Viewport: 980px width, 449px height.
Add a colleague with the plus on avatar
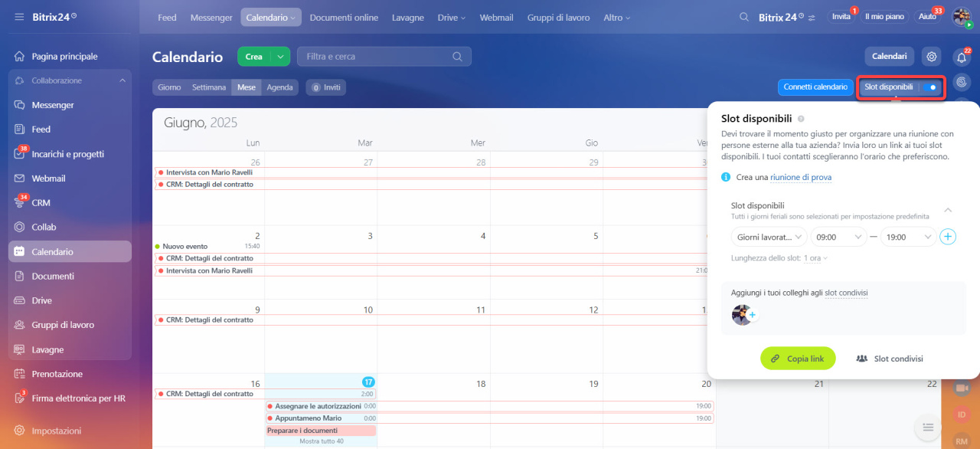click(x=752, y=315)
